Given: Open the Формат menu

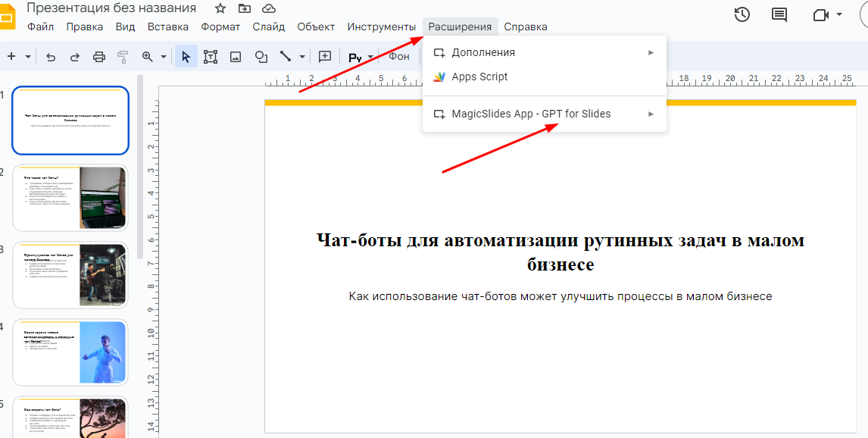Looking at the screenshot, I should tap(220, 27).
